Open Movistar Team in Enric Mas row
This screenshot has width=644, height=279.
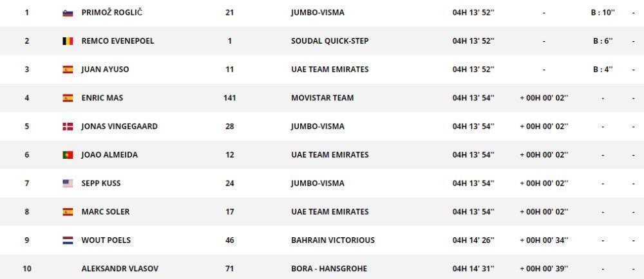(323, 98)
